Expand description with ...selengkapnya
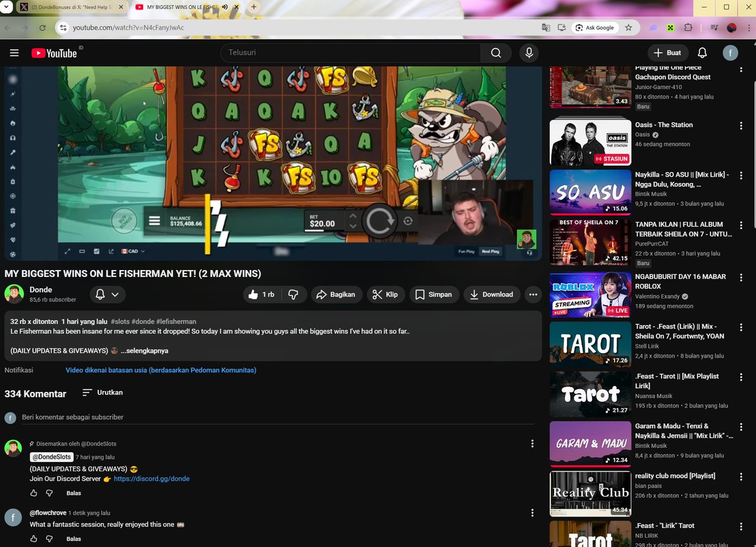The image size is (756, 547). pos(144,351)
